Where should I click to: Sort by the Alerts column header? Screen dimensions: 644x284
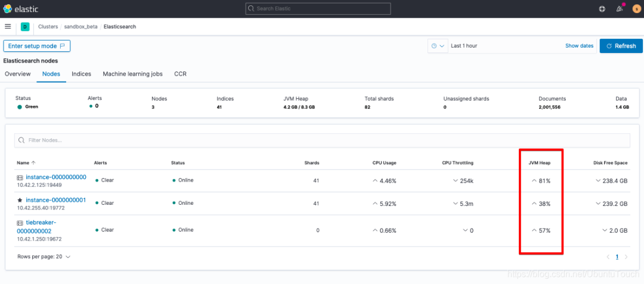pos(100,163)
